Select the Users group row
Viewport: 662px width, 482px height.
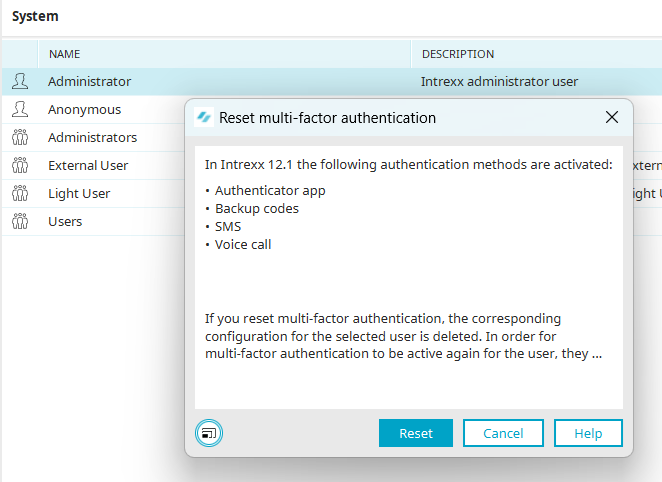coord(94,221)
